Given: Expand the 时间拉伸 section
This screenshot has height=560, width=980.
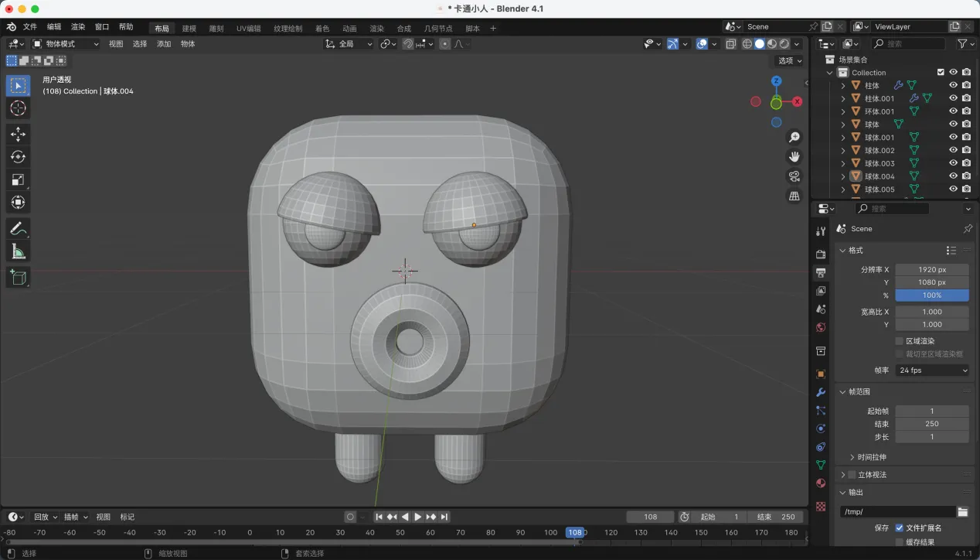Looking at the screenshot, I should pos(852,457).
